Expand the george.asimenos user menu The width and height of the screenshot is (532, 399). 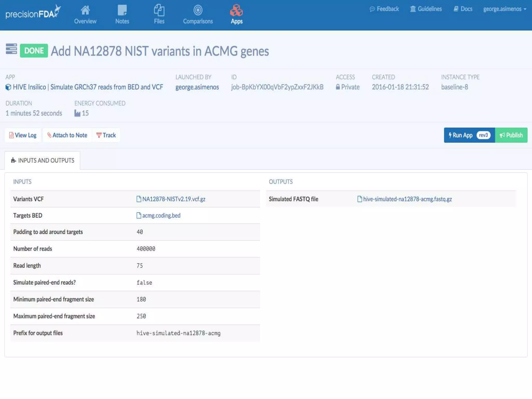pos(504,9)
